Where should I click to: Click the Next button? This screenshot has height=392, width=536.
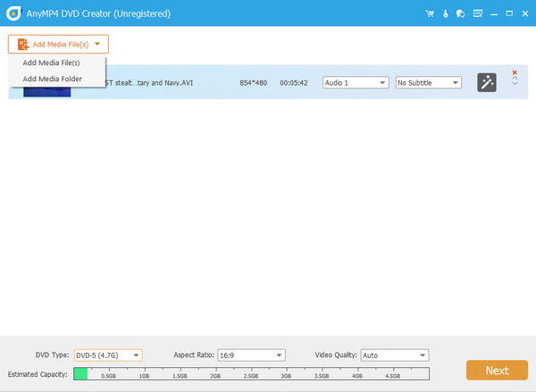pyautogui.click(x=497, y=371)
